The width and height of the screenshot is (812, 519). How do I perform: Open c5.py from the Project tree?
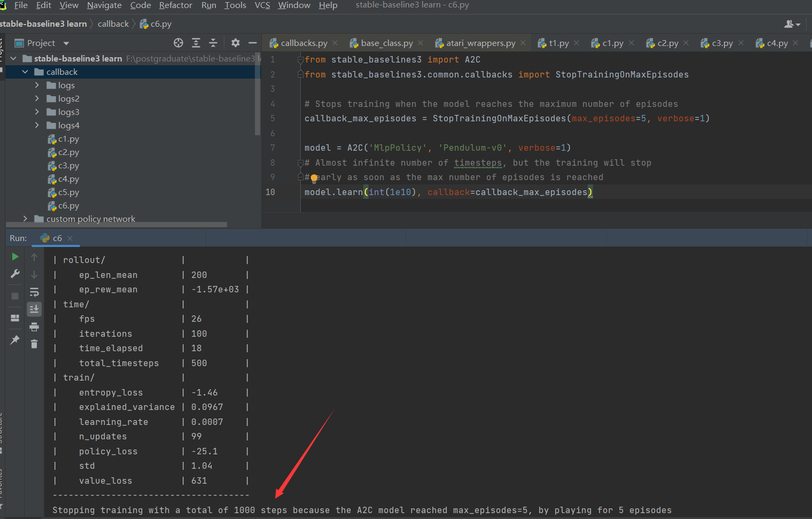pos(69,192)
